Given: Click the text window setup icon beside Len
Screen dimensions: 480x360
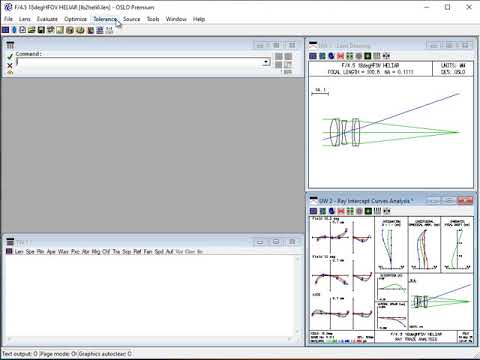Looking at the screenshot, I should pos(9,251).
